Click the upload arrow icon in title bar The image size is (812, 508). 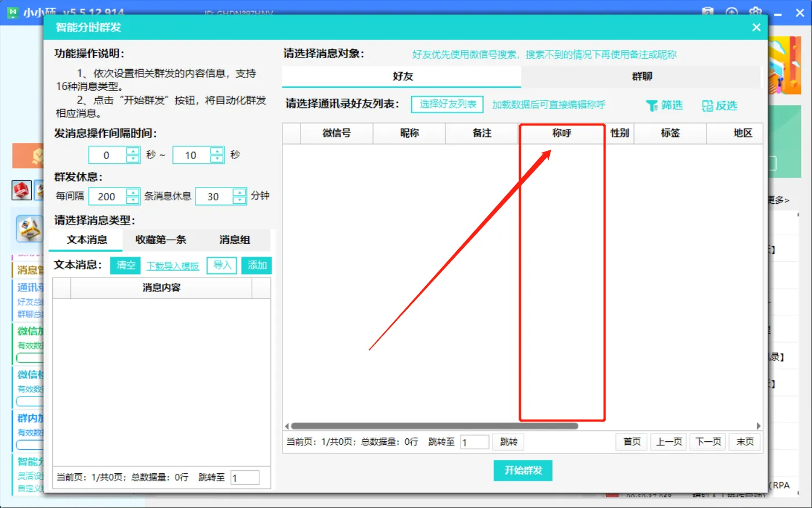[731, 12]
